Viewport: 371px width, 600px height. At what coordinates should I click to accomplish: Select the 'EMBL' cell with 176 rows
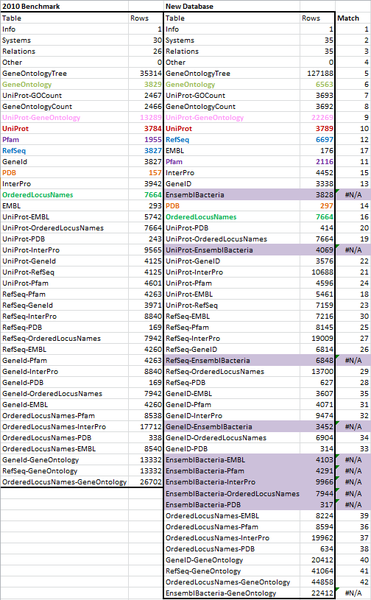pos(232,151)
